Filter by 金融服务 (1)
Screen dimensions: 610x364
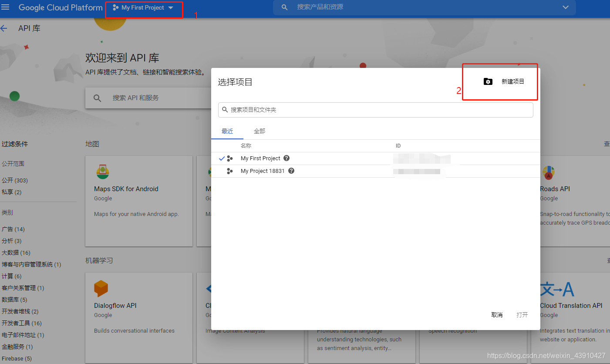coord(17,347)
